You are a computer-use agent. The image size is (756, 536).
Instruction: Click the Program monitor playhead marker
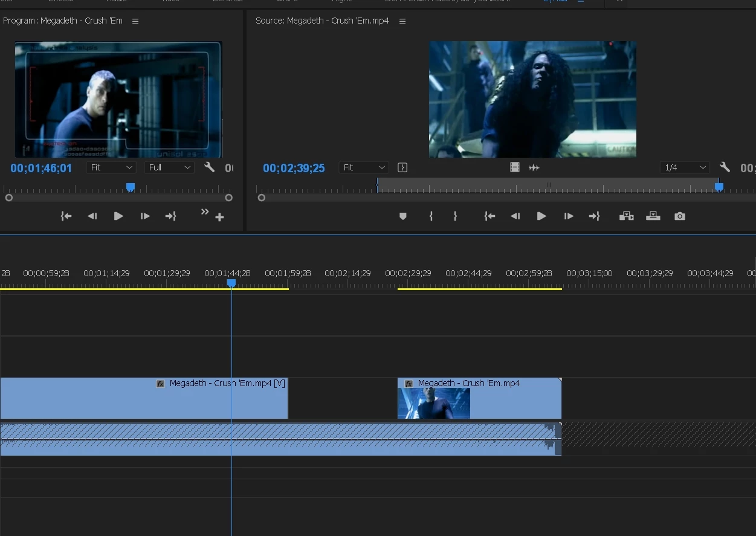click(130, 187)
